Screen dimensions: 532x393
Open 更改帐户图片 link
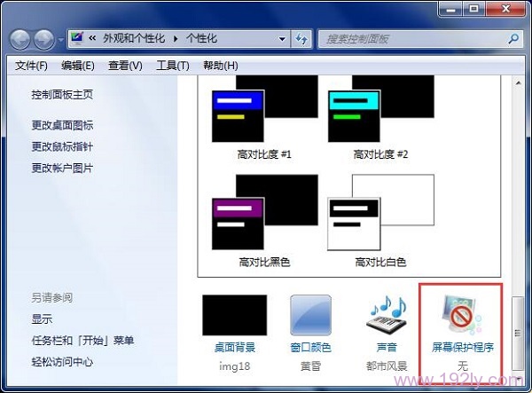[62, 168]
